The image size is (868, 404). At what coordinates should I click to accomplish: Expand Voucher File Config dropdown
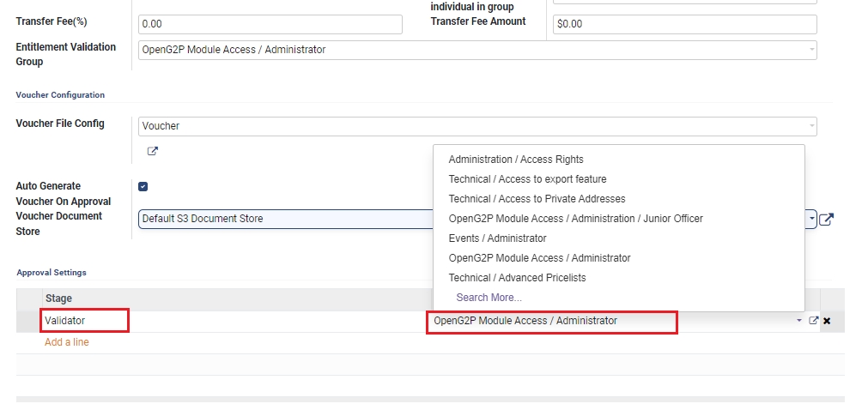811,126
